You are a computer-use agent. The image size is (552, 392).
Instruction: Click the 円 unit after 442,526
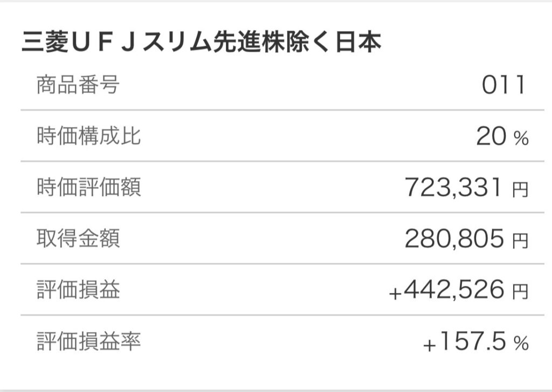tap(520, 293)
